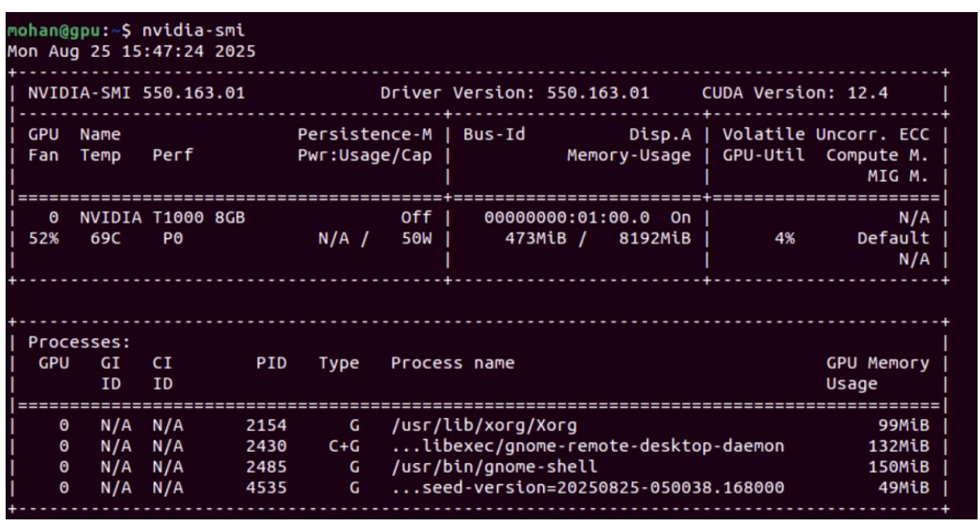Click the 8192MiB total memory value

655,238
